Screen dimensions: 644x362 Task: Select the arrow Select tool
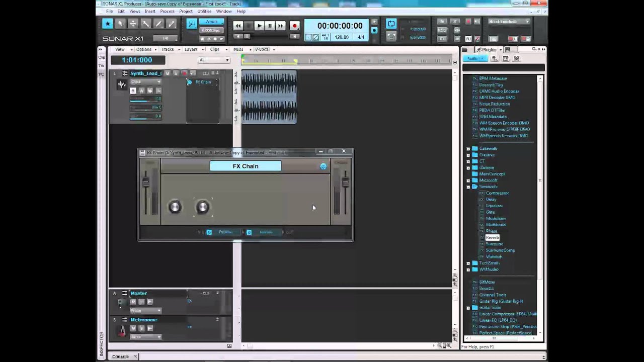tap(120, 24)
